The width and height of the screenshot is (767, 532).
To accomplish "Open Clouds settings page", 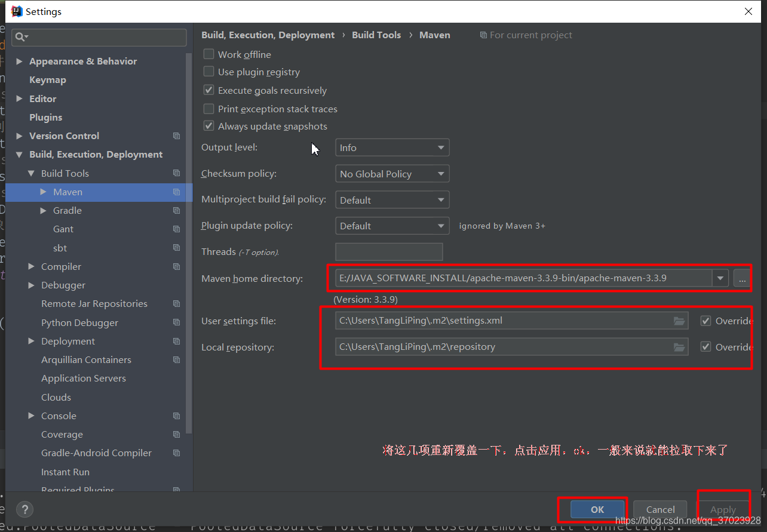I will pos(56,397).
